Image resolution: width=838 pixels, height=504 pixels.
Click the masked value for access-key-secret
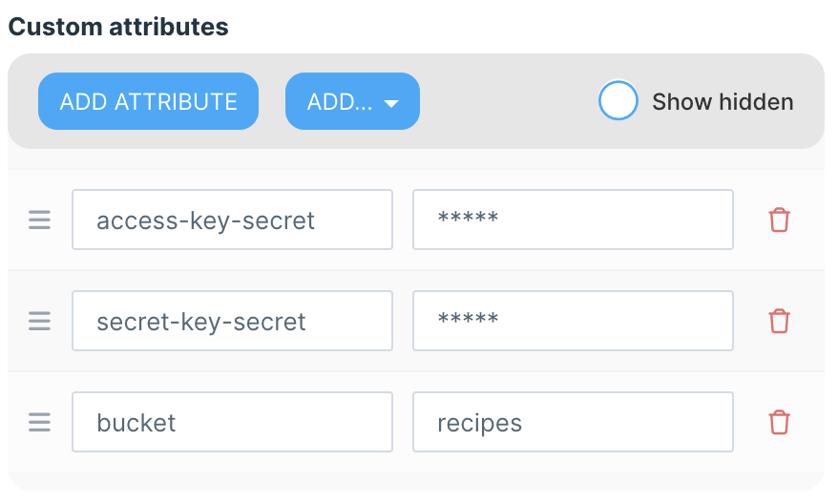(x=573, y=220)
